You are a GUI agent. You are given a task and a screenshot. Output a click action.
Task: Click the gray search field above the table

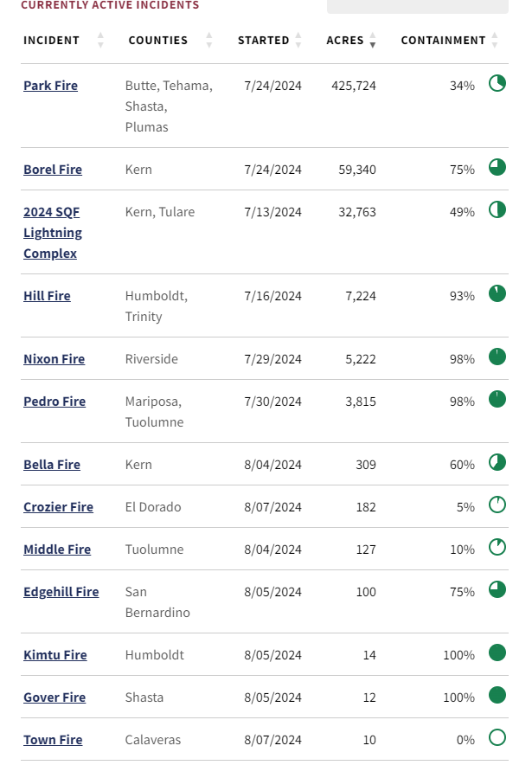418,6
